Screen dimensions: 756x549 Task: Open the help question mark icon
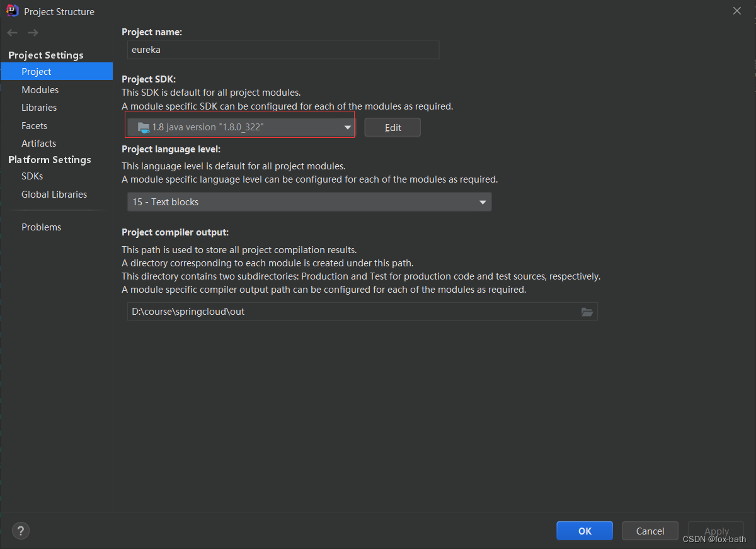coord(20,531)
